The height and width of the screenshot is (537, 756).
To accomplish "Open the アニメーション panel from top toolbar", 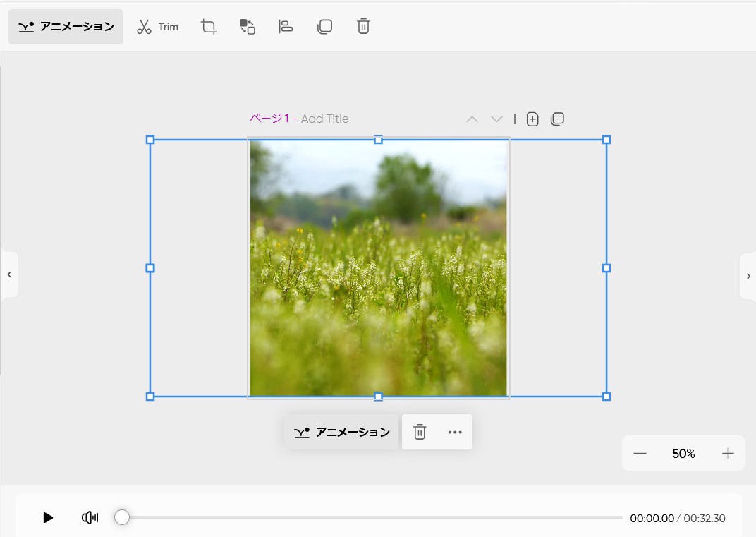I will (x=66, y=27).
